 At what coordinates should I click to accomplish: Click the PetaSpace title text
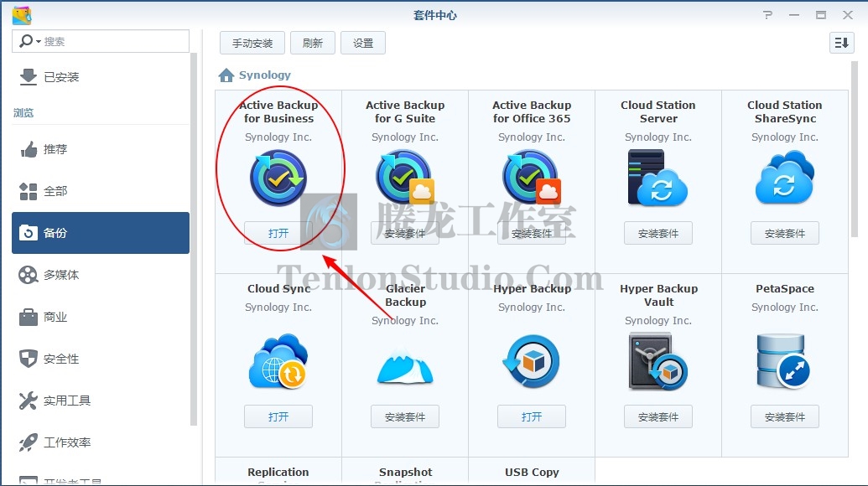[x=784, y=288]
